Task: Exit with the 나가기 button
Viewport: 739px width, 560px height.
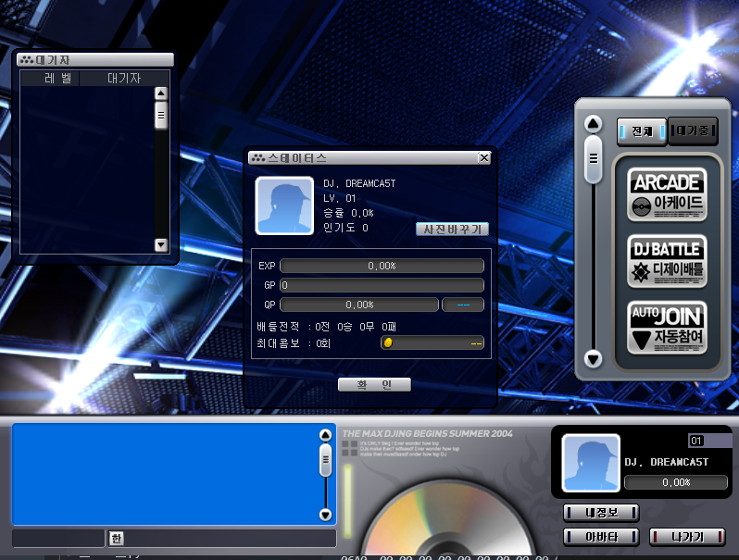Action: 687,537
